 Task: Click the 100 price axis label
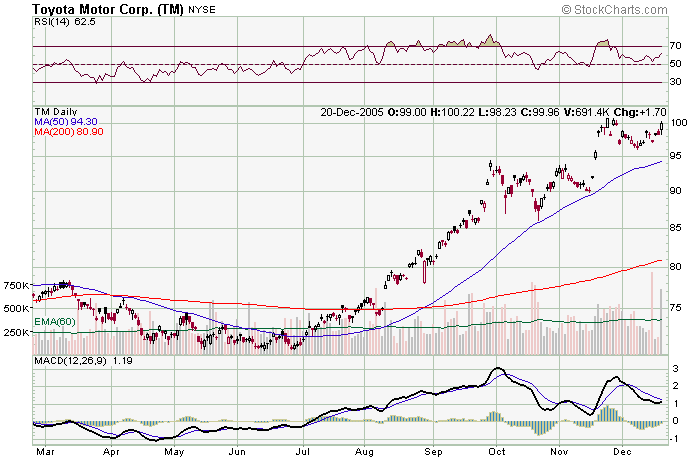679,122
